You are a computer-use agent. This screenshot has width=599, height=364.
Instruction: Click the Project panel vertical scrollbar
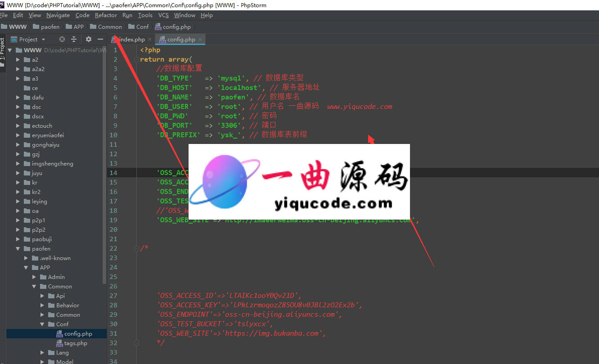tap(105, 166)
